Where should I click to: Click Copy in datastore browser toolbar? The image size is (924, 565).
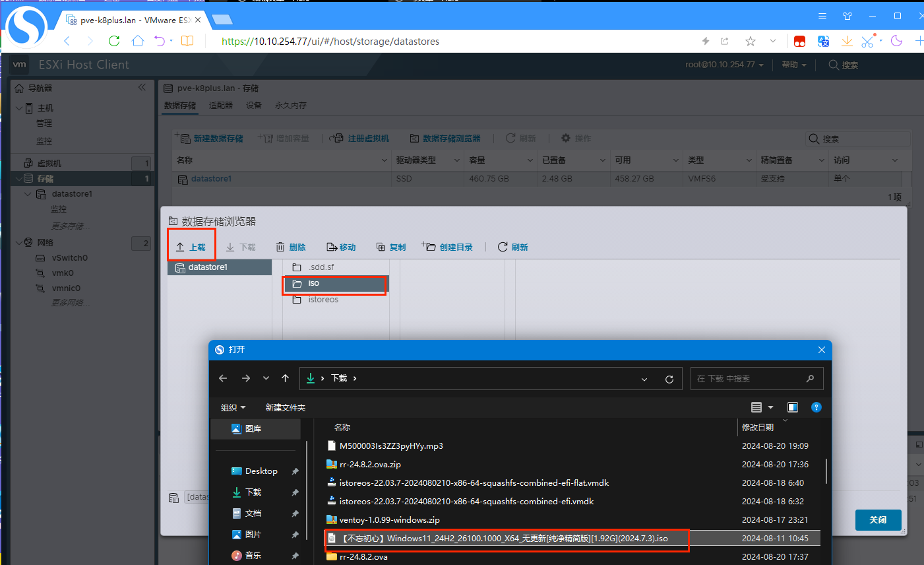[391, 247]
